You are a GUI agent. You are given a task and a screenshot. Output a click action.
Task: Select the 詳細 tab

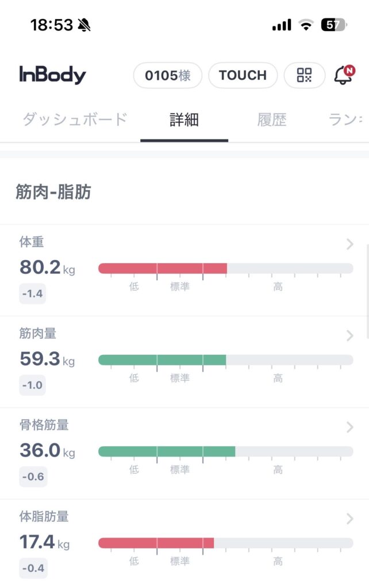point(184,120)
